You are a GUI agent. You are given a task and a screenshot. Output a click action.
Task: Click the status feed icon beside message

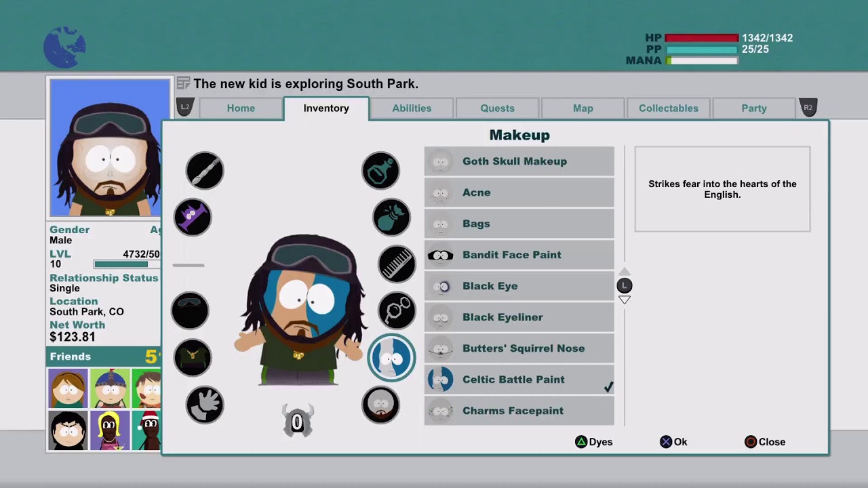pyautogui.click(x=183, y=83)
